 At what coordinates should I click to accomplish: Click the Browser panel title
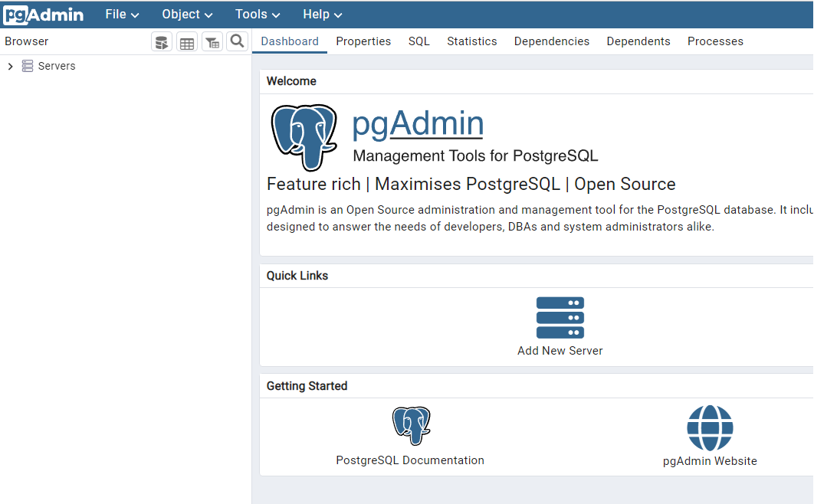[27, 41]
